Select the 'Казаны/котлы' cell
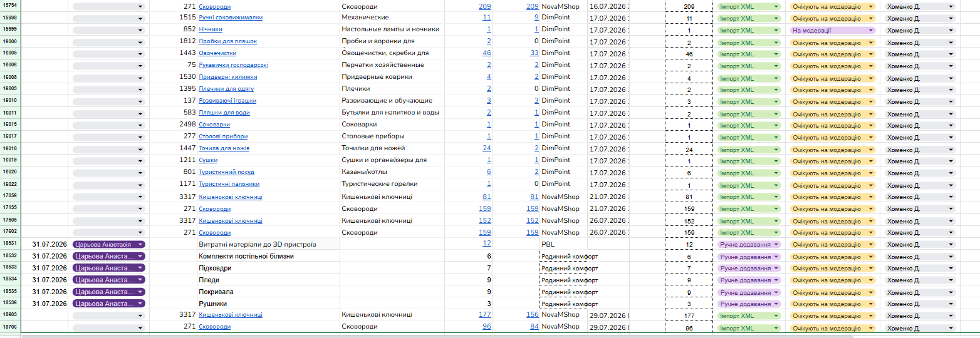 click(392, 172)
